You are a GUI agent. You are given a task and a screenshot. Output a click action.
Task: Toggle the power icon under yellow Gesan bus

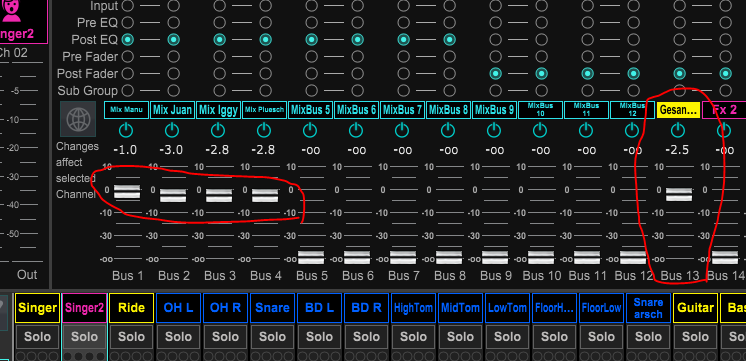pyautogui.click(x=678, y=130)
